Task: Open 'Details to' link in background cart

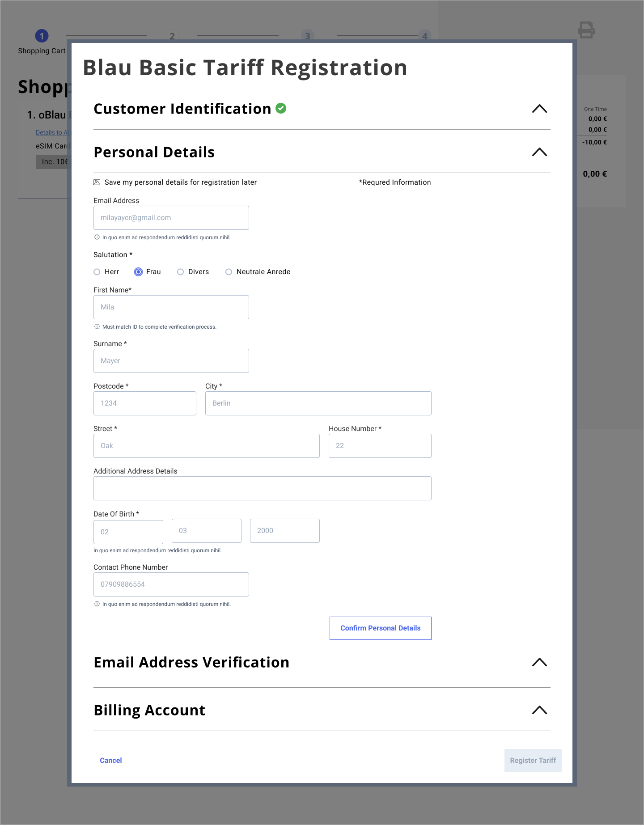Action: pyautogui.click(x=51, y=132)
